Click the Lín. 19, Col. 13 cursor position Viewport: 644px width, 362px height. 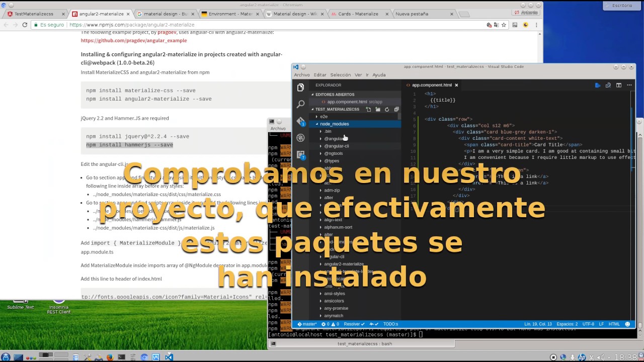tap(538, 324)
